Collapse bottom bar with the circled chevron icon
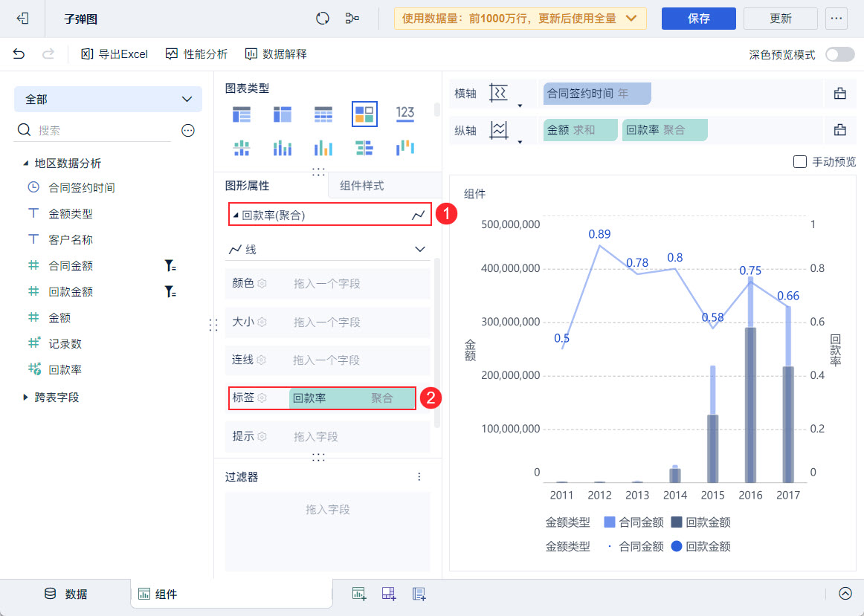 point(845,594)
